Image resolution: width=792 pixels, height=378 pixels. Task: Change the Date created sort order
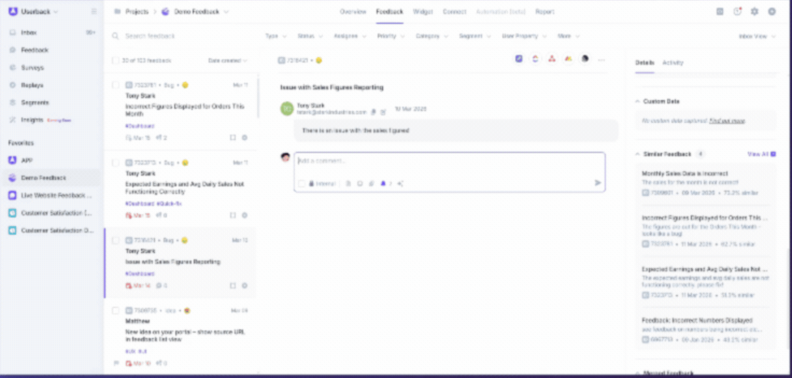[227, 61]
